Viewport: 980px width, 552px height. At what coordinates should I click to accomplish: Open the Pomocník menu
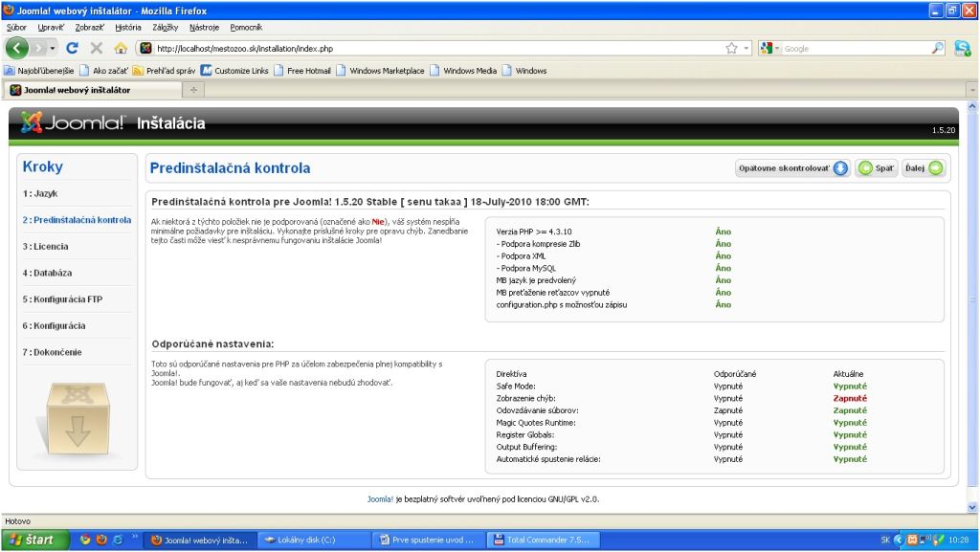coord(246,28)
